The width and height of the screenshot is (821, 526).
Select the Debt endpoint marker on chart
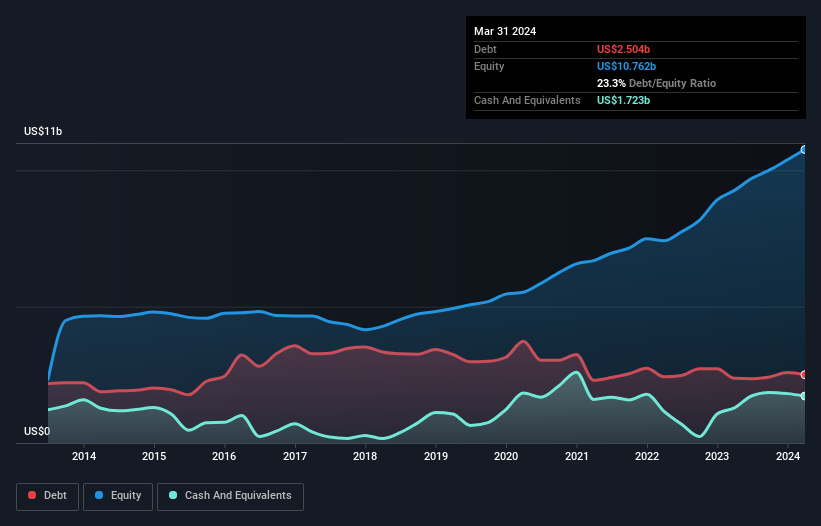click(x=804, y=375)
